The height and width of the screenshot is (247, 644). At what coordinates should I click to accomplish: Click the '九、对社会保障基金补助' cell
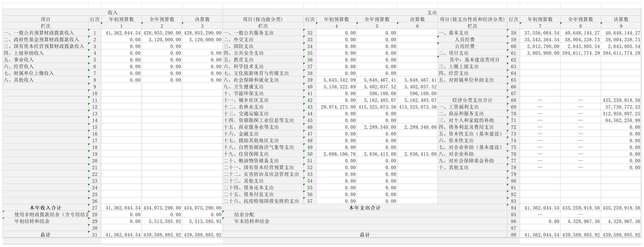click(472, 161)
